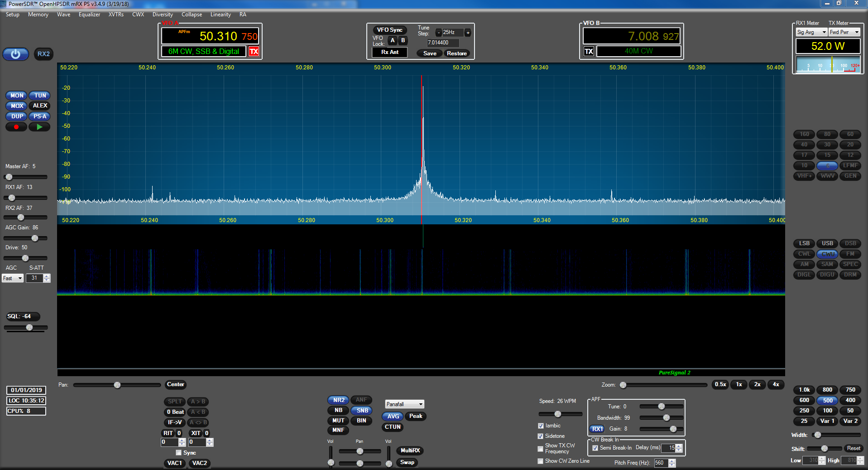Choose the DIGU mode button
The image size is (868, 470).
tap(827, 275)
